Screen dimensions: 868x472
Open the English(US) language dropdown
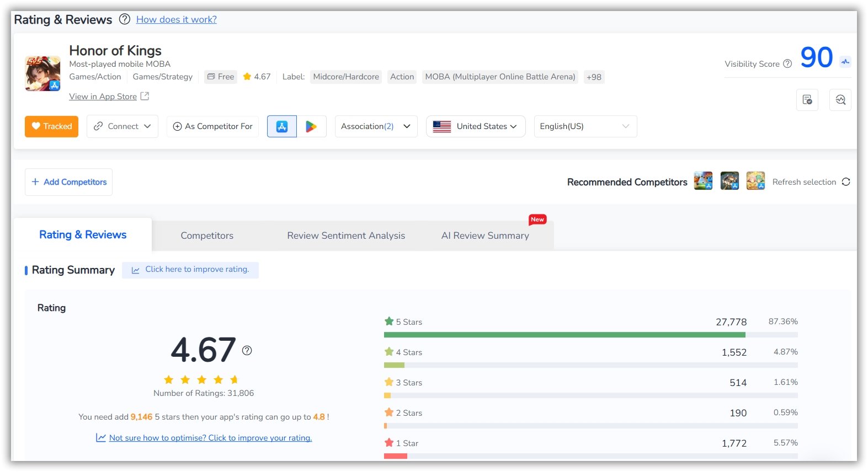pyautogui.click(x=585, y=126)
